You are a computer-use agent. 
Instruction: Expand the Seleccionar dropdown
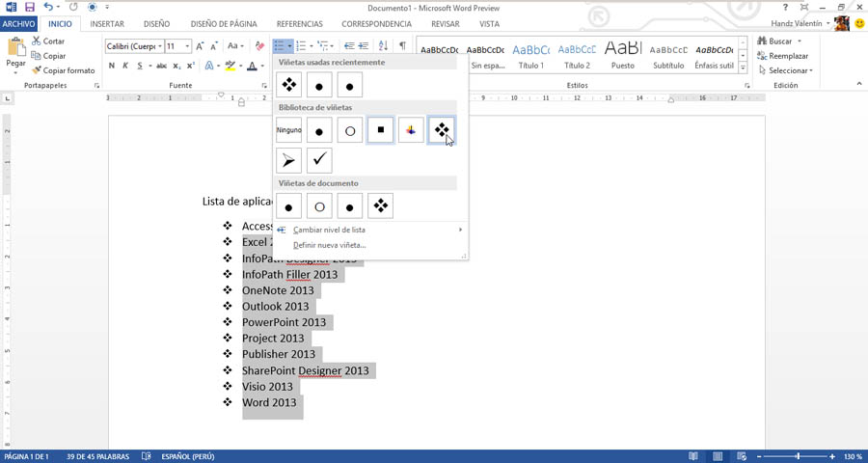point(790,70)
